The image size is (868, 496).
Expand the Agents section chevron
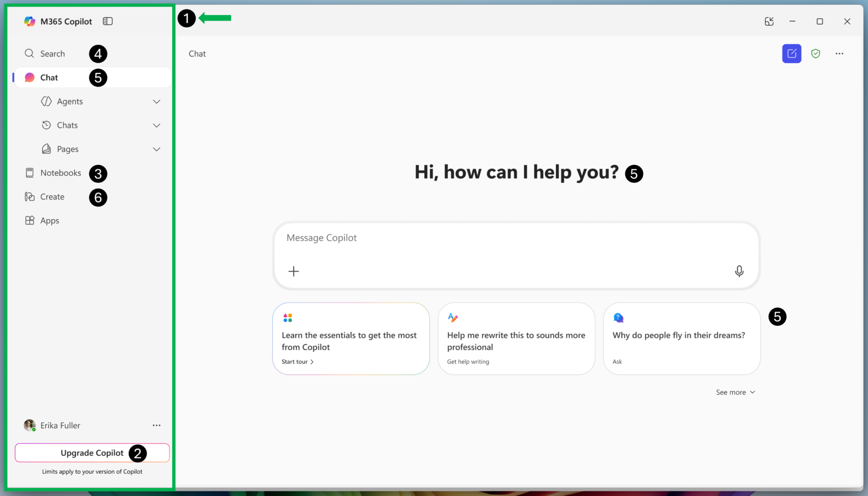tap(156, 102)
